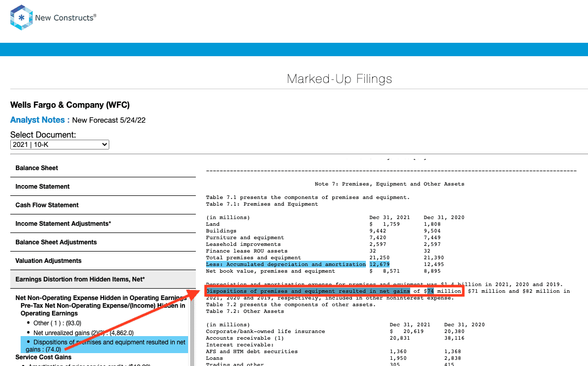
Task: Select the Other ( 1 ) : (93.0) item
Action: (x=57, y=323)
